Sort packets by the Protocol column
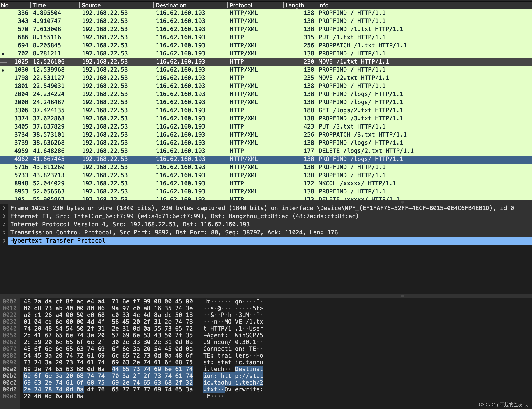532x409 pixels. [x=255, y=5]
